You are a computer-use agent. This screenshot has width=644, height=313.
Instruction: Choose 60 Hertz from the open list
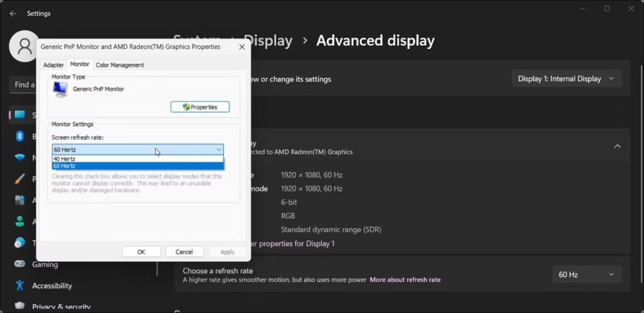(138, 166)
